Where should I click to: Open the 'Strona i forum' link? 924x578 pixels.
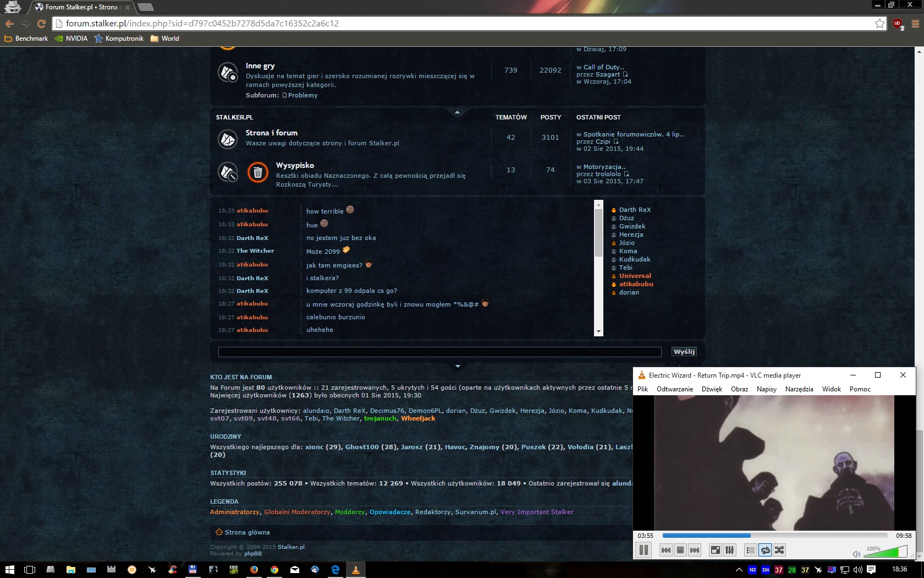click(272, 133)
